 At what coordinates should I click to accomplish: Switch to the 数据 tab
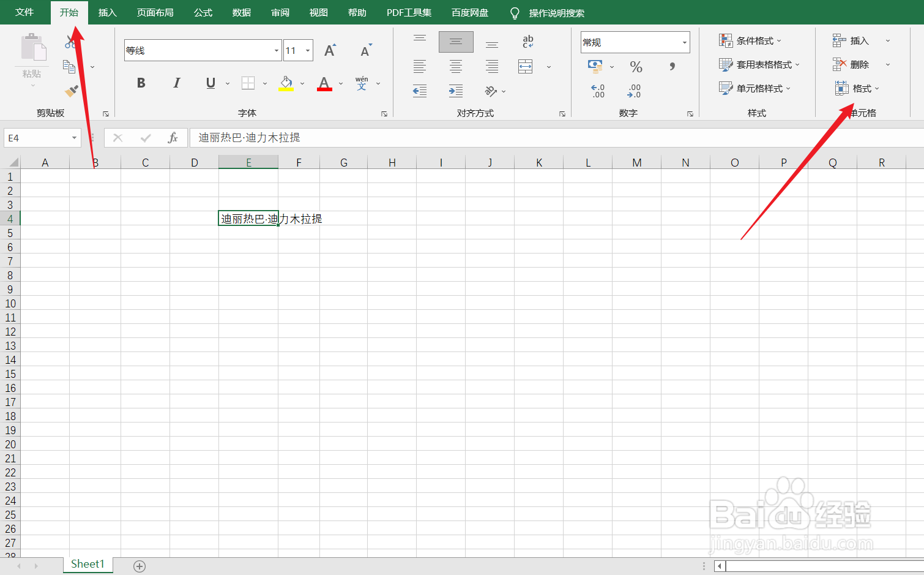pos(242,12)
